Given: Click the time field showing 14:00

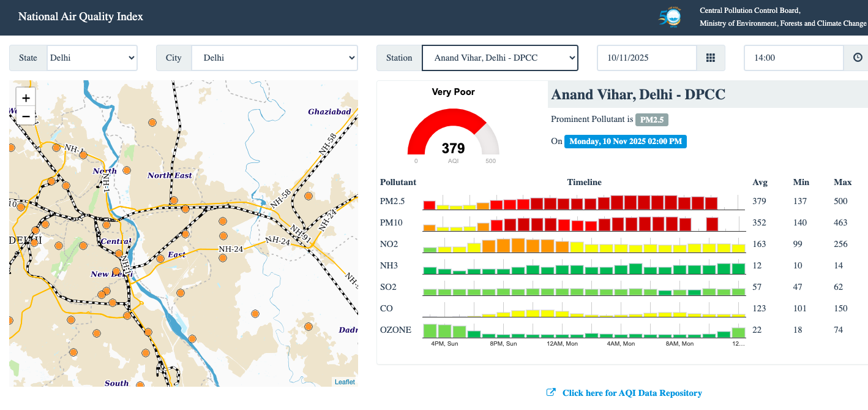Looking at the screenshot, I should click(793, 58).
